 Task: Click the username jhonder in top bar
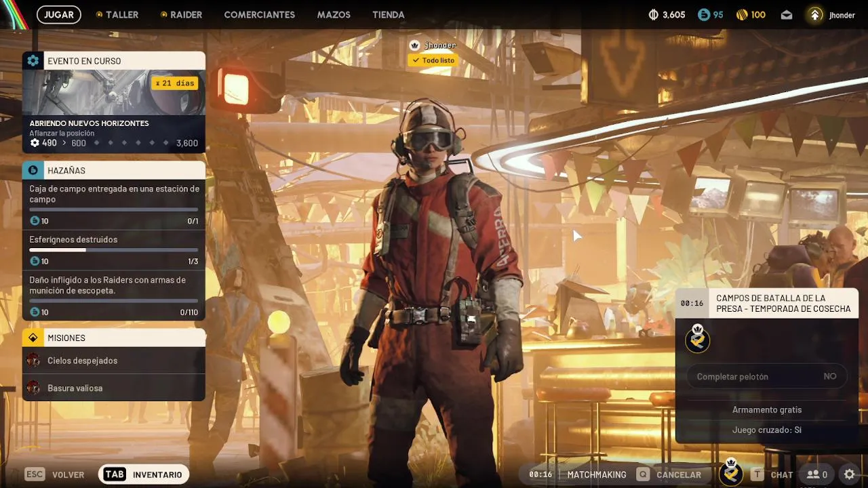pos(842,15)
